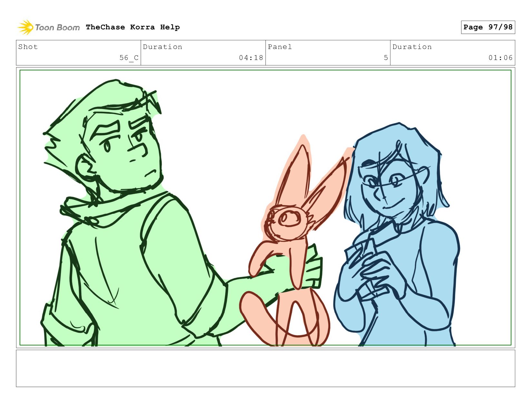This screenshot has width=532, height=411.
Task: Click the 'Shot' header label
Action: coord(28,47)
